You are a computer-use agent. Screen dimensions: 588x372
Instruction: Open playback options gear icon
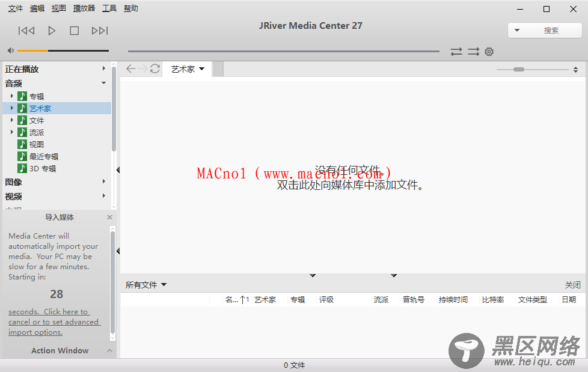[489, 51]
